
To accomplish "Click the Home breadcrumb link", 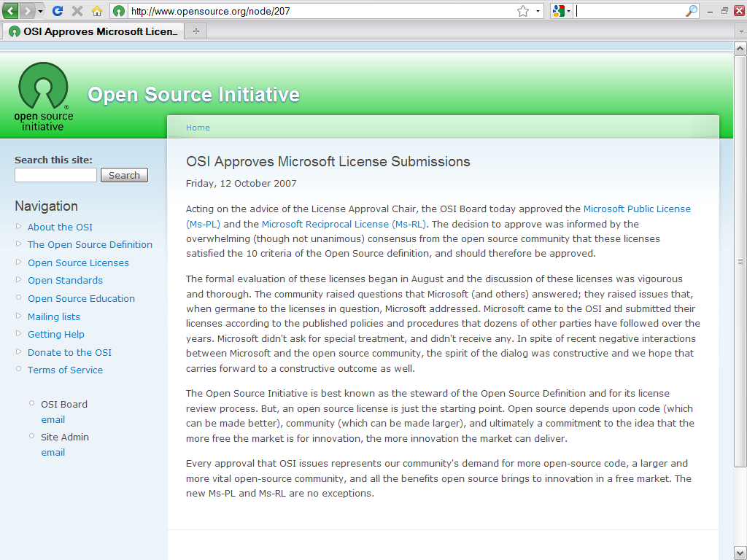I will coord(198,127).
